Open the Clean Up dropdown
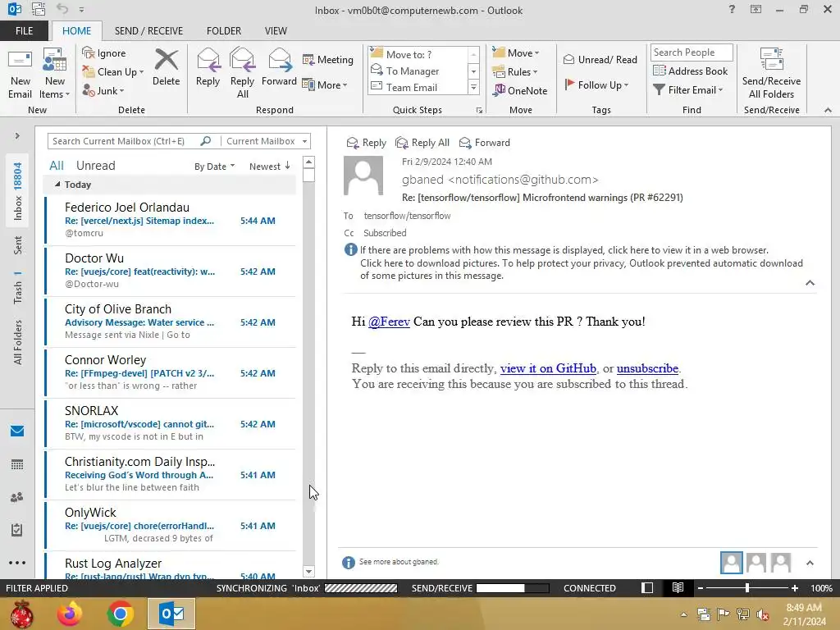 pyautogui.click(x=113, y=72)
